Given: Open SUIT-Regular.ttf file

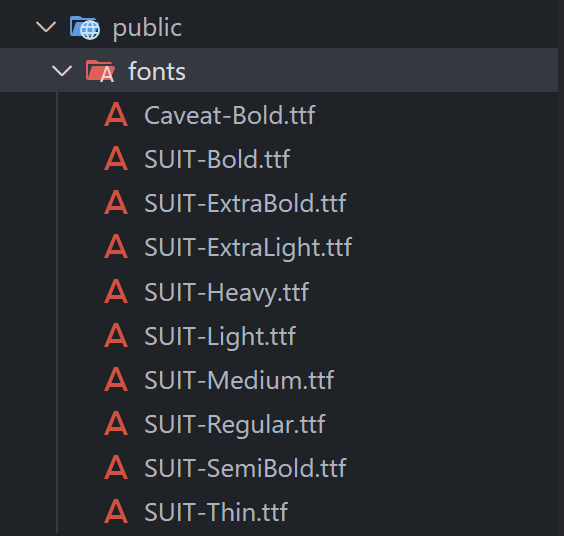Looking at the screenshot, I should (235, 425).
